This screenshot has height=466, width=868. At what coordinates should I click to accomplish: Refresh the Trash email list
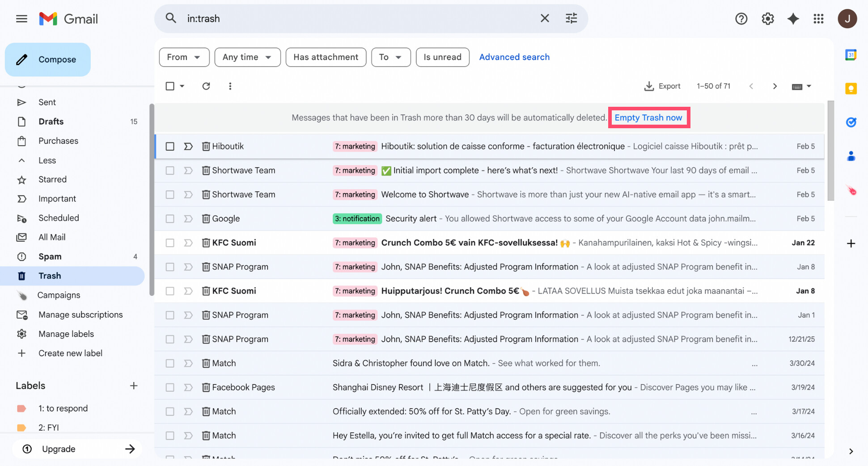click(206, 86)
